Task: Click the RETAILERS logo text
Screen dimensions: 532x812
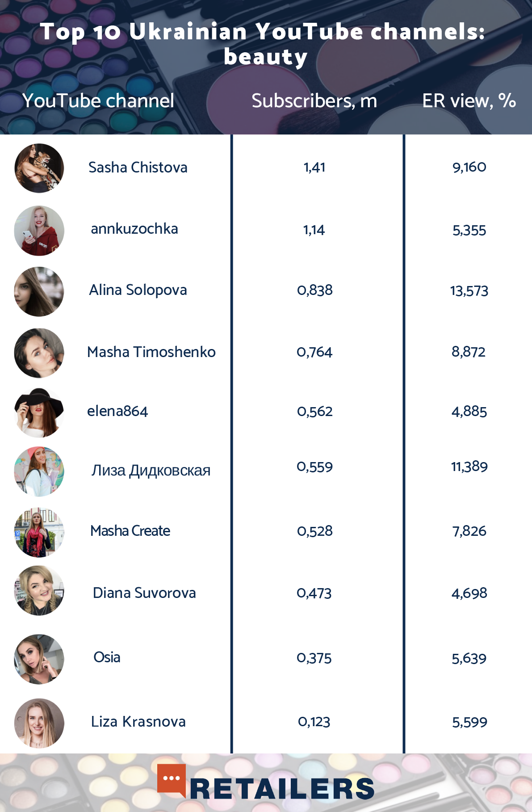Action: click(282, 789)
